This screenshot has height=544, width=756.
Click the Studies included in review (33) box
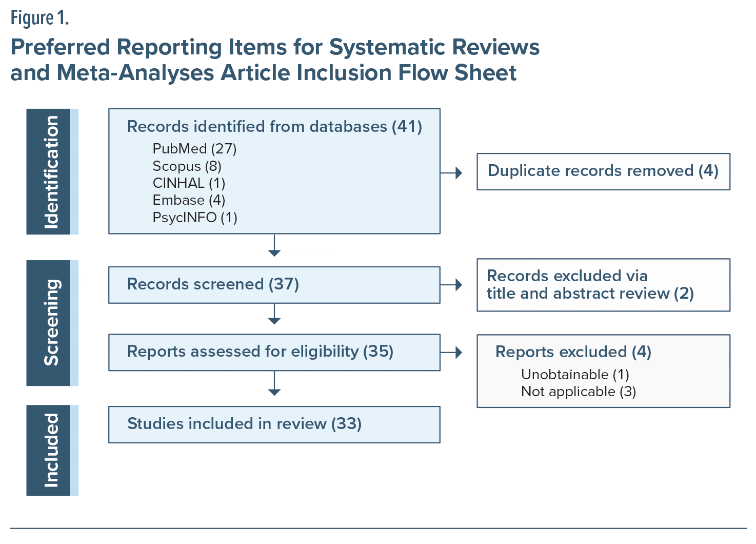(x=274, y=424)
